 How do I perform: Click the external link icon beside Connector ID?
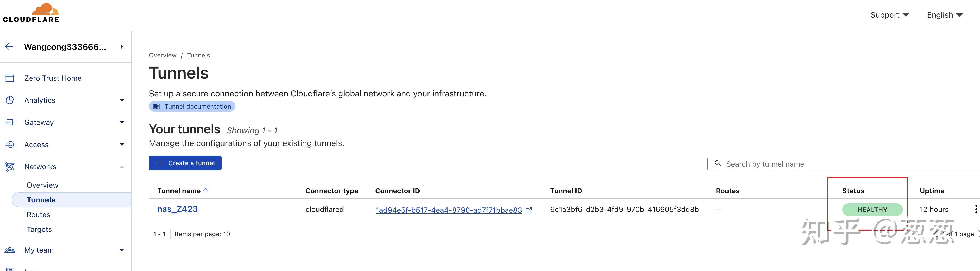[529, 210]
